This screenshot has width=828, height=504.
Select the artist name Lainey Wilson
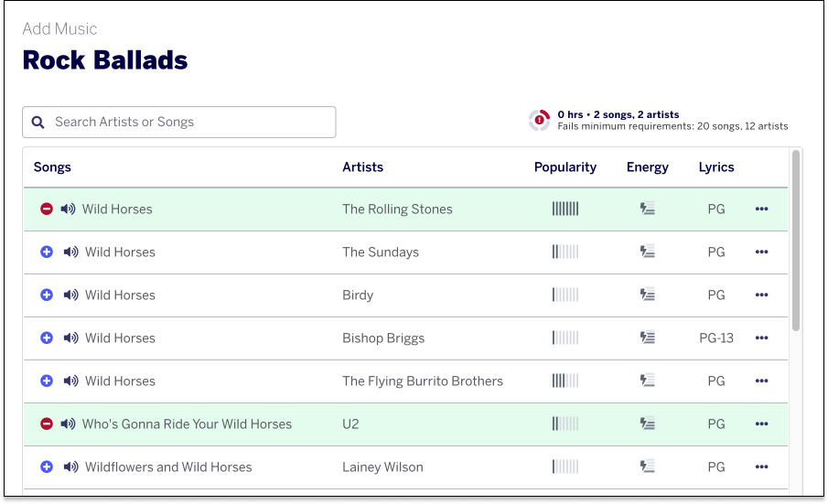(382, 467)
